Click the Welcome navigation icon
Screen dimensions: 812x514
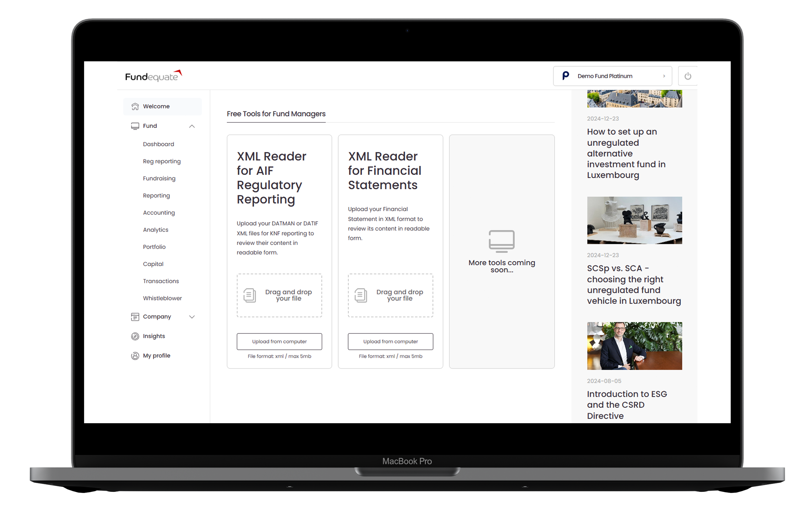click(135, 107)
